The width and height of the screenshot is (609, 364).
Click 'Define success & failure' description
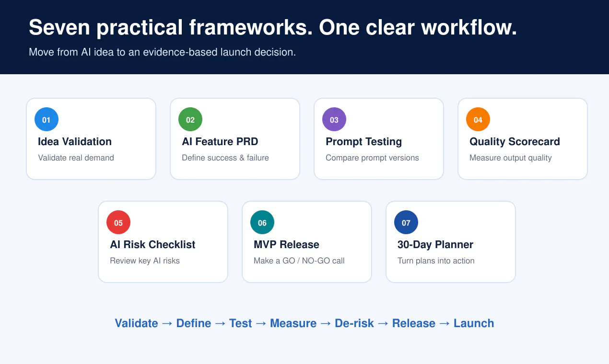point(225,158)
